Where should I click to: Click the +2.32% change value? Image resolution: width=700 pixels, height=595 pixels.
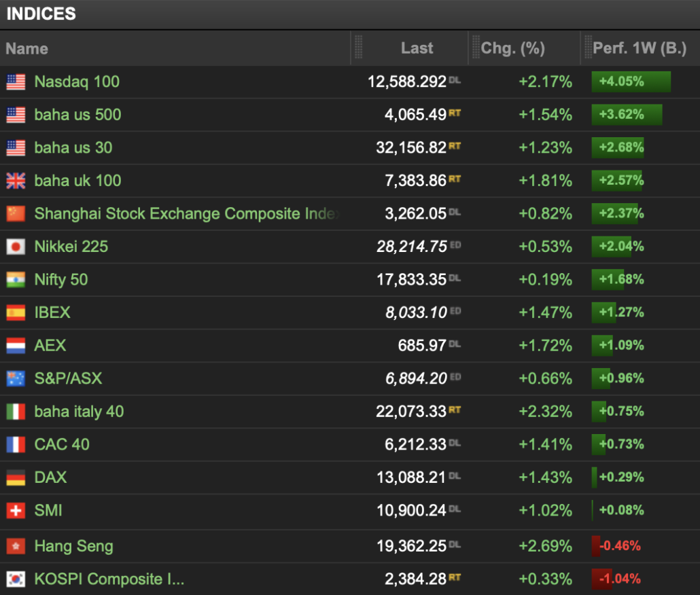545,411
